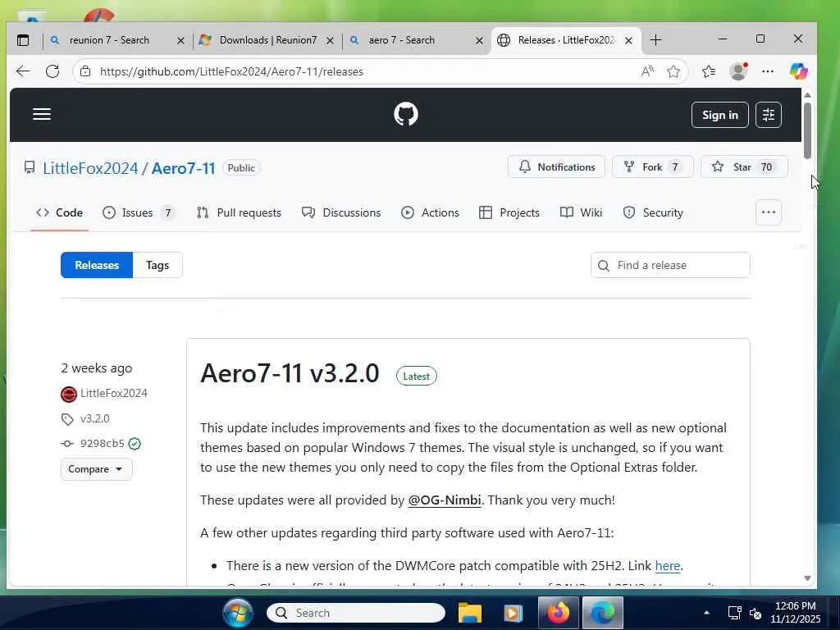The image size is (840, 630).
Task: Launch the Copilot icon in Edge
Action: click(798, 71)
